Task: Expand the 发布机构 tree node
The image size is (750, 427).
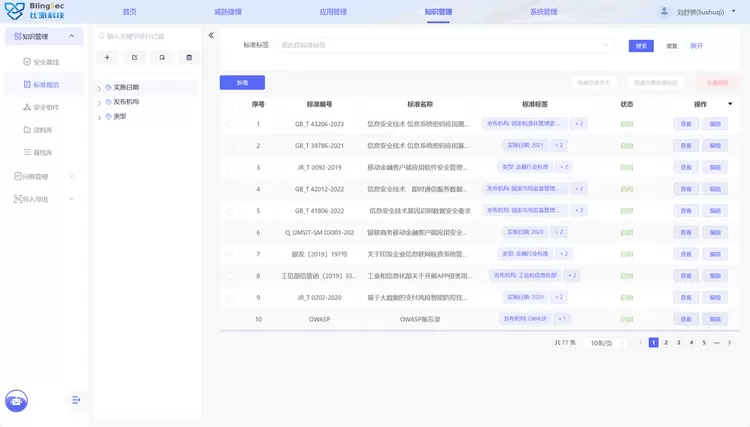Action: [x=99, y=103]
